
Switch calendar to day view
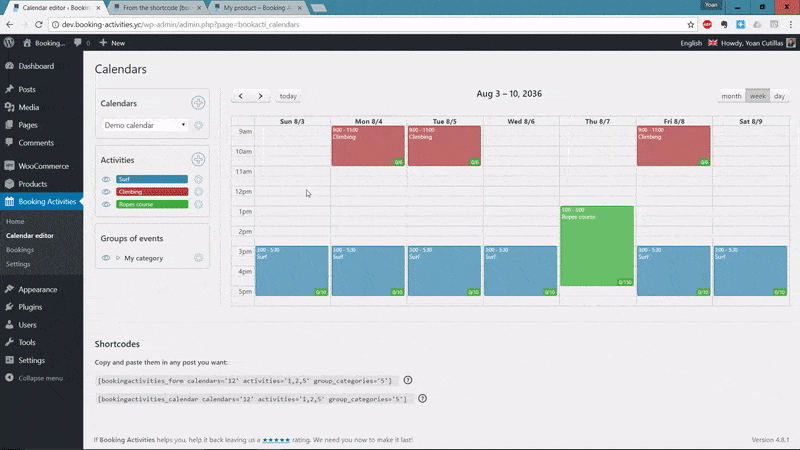[779, 96]
